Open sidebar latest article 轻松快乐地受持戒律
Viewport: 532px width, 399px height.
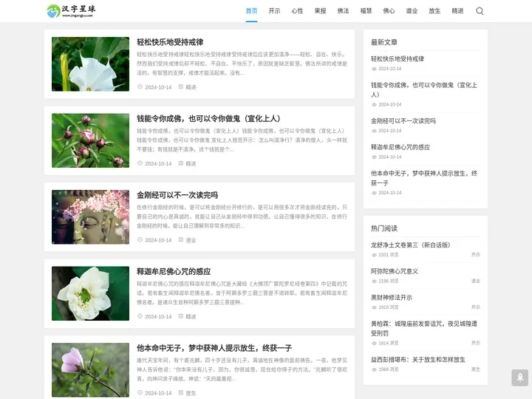398,58
